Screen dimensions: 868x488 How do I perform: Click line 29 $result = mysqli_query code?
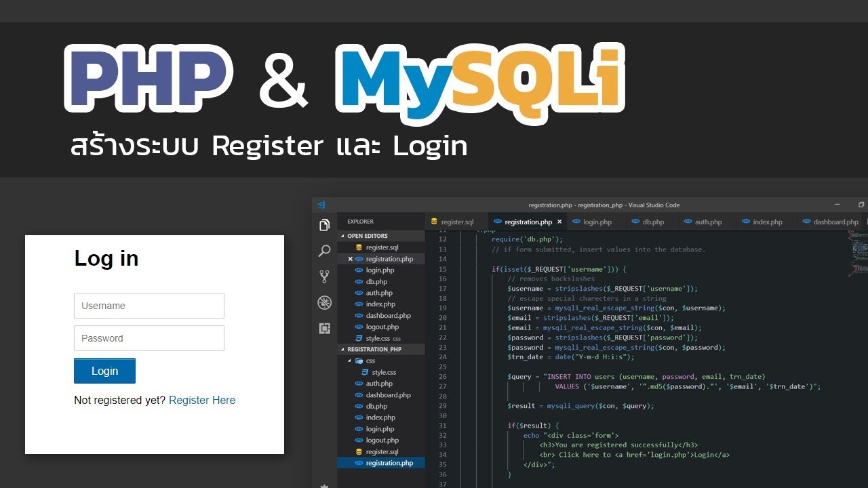(580, 406)
